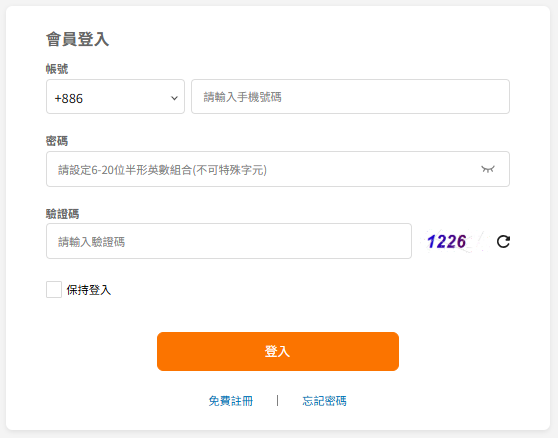Focus the 請輸入驗證碼 captcha input
Screen dimensions: 558x438
point(229,241)
